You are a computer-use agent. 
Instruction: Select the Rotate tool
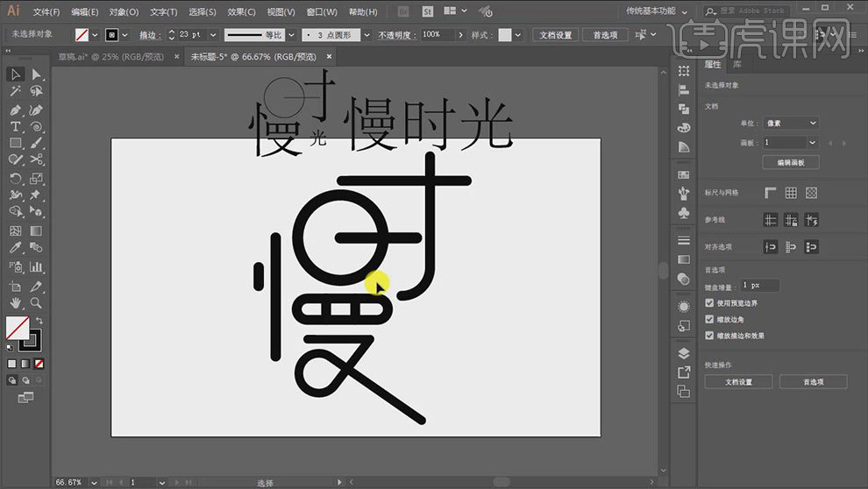point(15,178)
